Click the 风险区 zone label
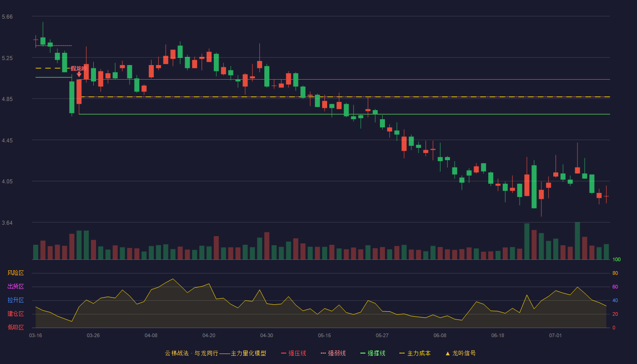This screenshot has height=364, width=637. click(x=15, y=273)
